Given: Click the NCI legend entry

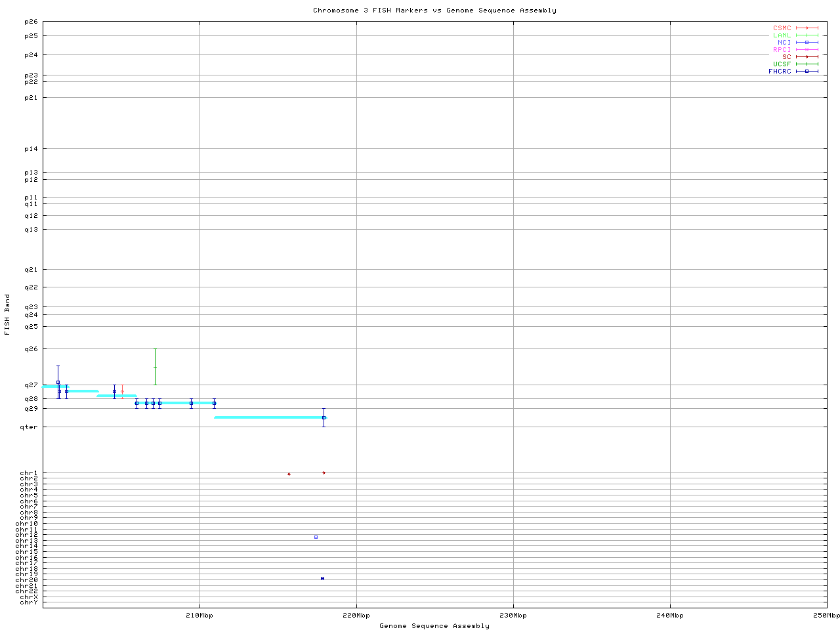Looking at the screenshot, I should [x=784, y=42].
